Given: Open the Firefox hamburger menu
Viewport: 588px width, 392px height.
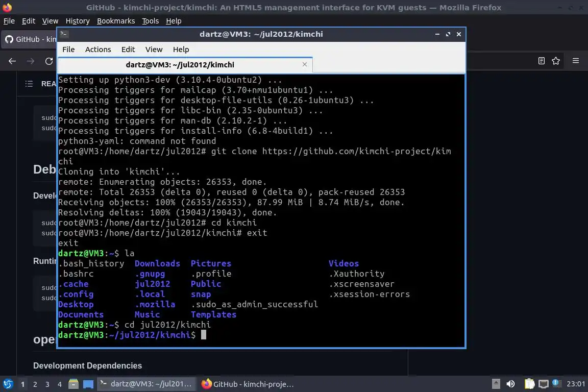Looking at the screenshot, I should (576, 61).
